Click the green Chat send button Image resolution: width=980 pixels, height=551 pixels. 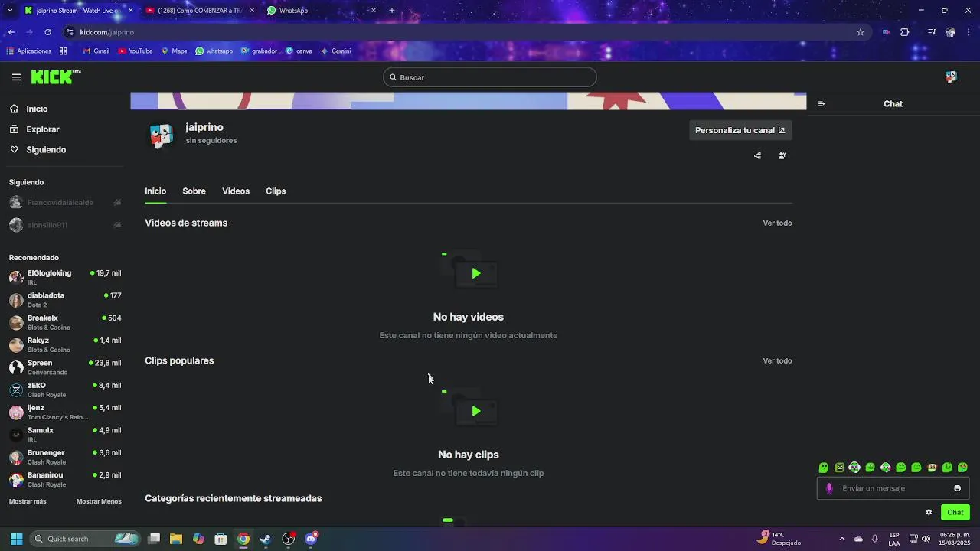tap(955, 513)
